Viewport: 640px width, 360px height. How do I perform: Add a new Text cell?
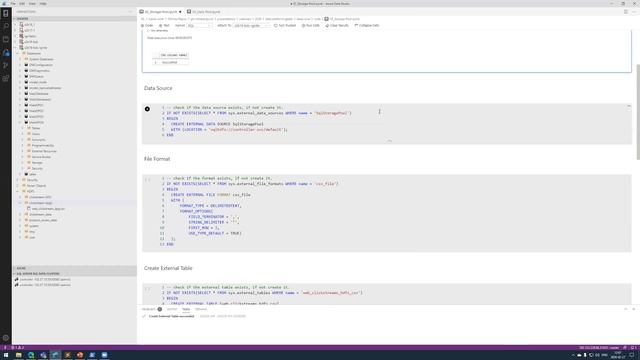[x=164, y=25]
